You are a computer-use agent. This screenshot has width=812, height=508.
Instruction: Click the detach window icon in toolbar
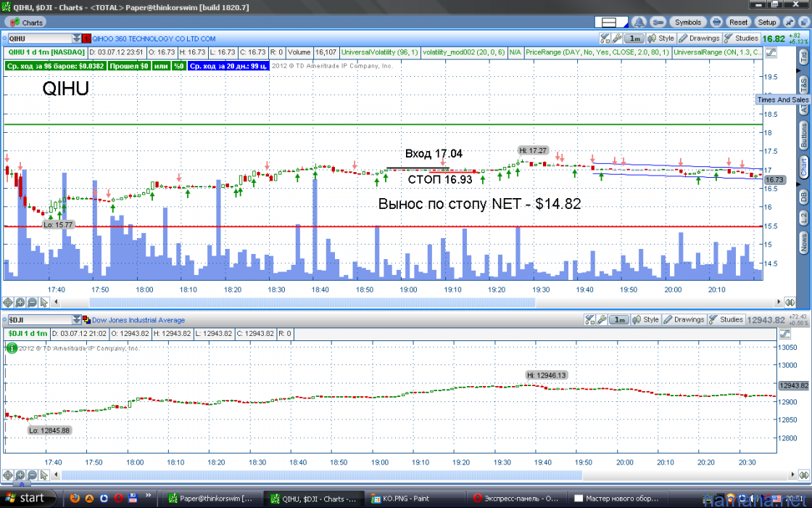803,22
